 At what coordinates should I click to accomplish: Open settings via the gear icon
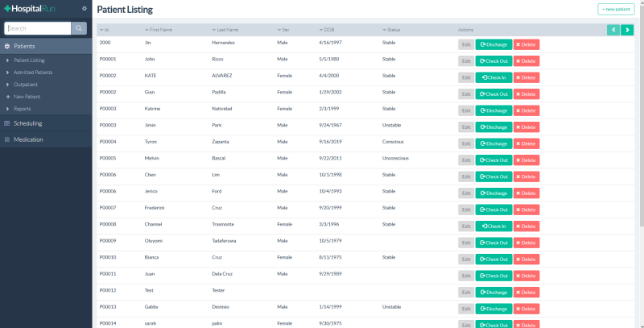pyautogui.click(x=85, y=8)
